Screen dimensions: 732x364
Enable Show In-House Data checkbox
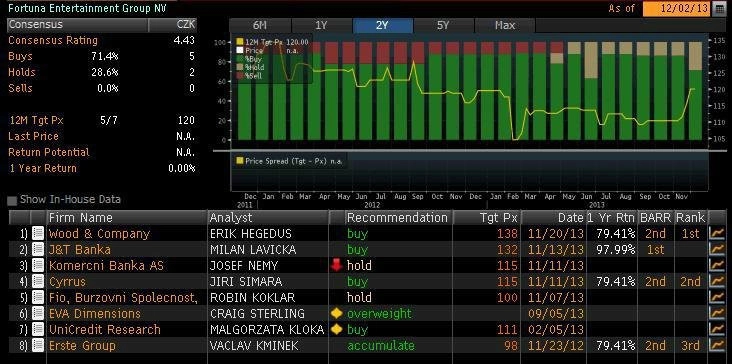click(x=12, y=201)
